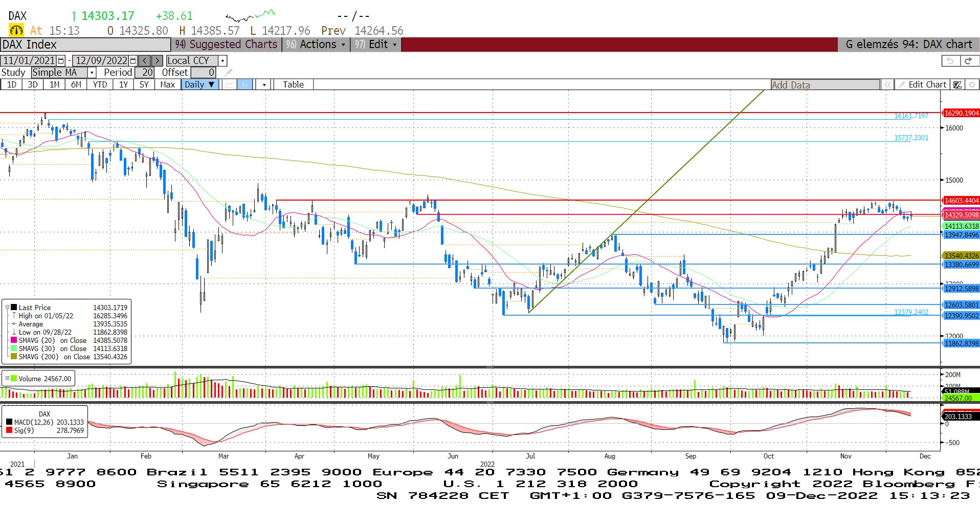
Task: Open start date calendar picker
Action: (61, 60)
